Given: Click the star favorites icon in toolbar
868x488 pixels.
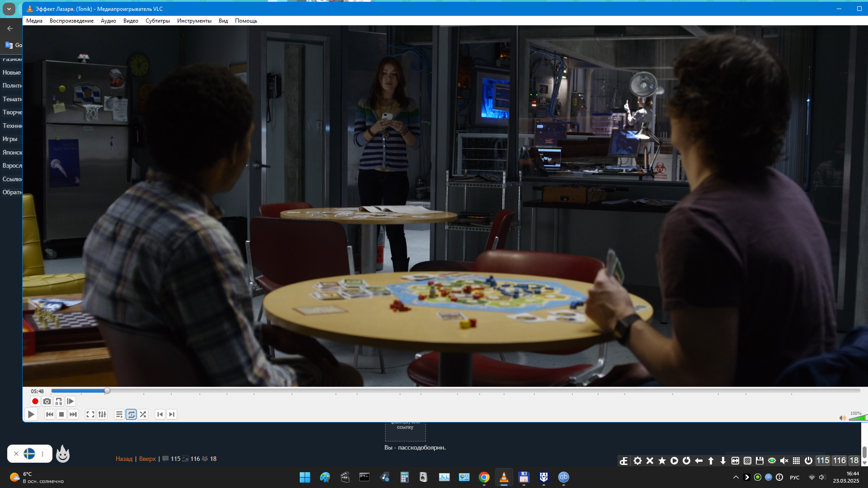Looking at the screenshot, I should tap(662, 460).
